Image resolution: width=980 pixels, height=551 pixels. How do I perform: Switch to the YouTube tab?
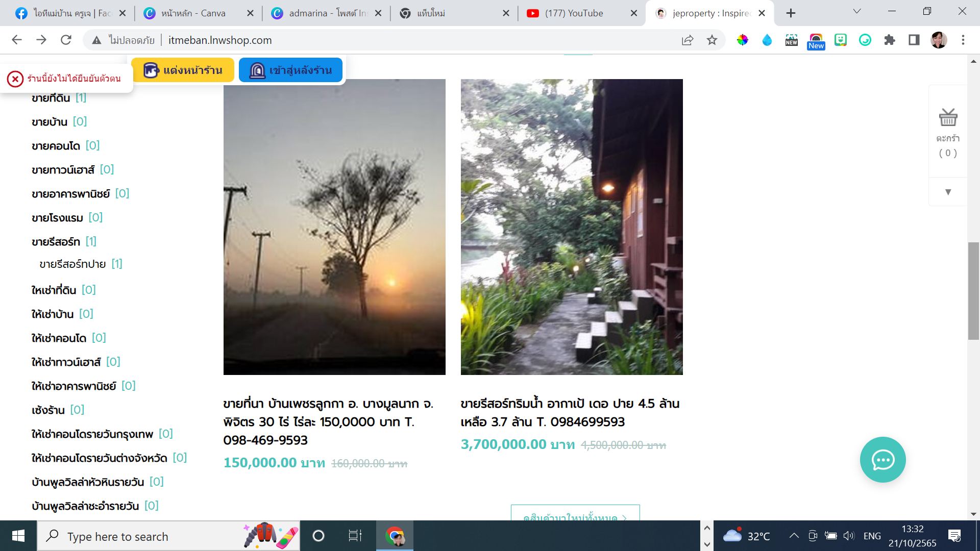[574, 13]
